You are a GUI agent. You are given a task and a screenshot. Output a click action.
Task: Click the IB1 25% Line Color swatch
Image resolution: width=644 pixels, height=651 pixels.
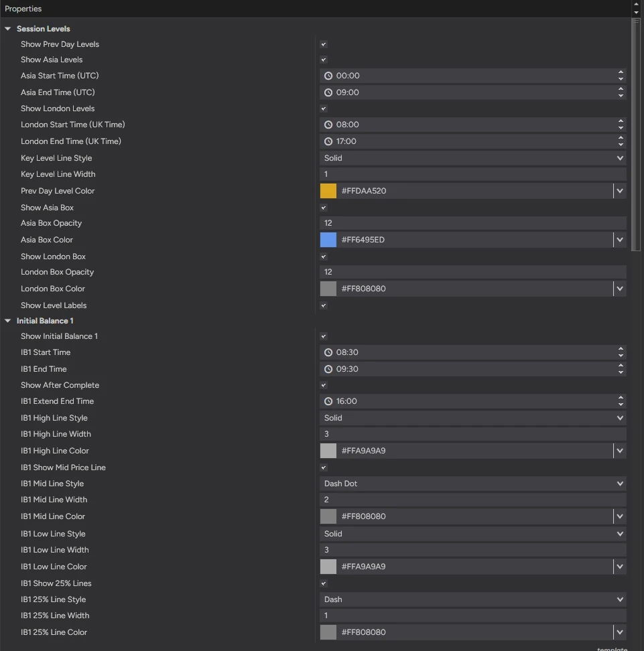[x=328, y=632]
